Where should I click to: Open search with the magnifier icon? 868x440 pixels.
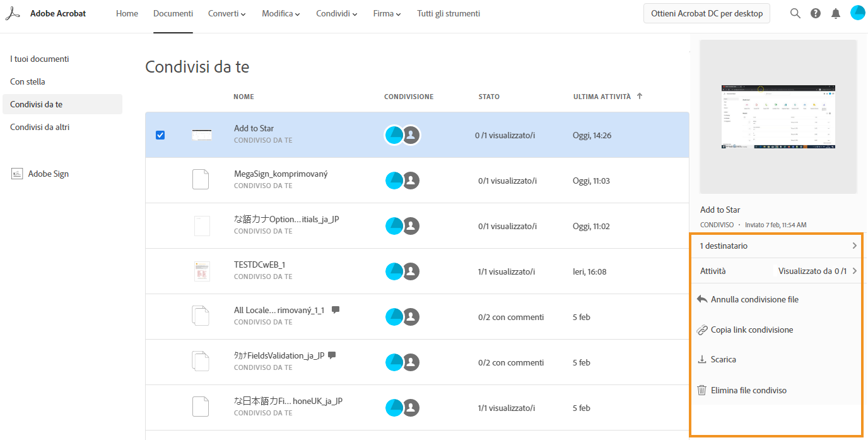click(x=795, y=13)
